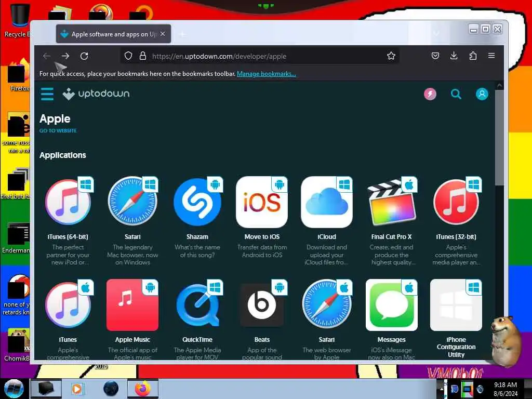Screen dimensions: 532x399
Task: Click the pink lightning bolt icon
Action: point(430,94)
